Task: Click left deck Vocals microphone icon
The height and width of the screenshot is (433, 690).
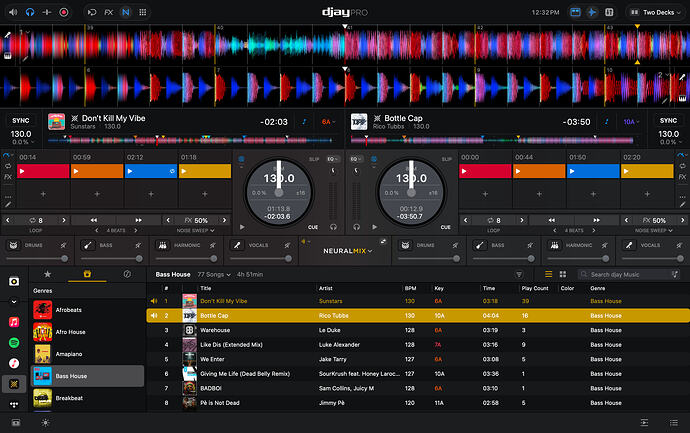Action: [x=237, y=245]
